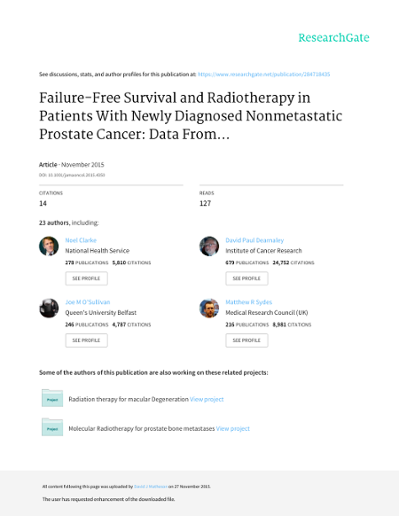Screen dimensions: 399x516
Task: Open Noel Clarke's profile photo
Action: tap(49, 246)
